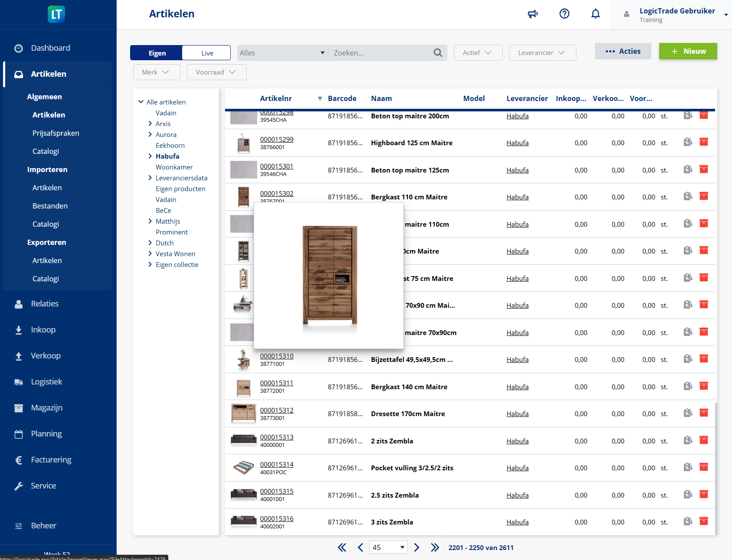The width and height of the screenshot is (732, 560).
Task: Open the Actief filter dropdown
Action: pyautogui.click(x=477, y=52)
